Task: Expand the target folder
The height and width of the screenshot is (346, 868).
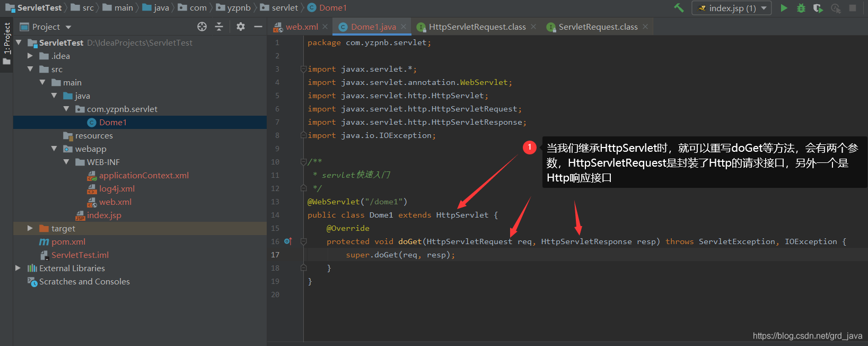Action: [x=30, y=228]
